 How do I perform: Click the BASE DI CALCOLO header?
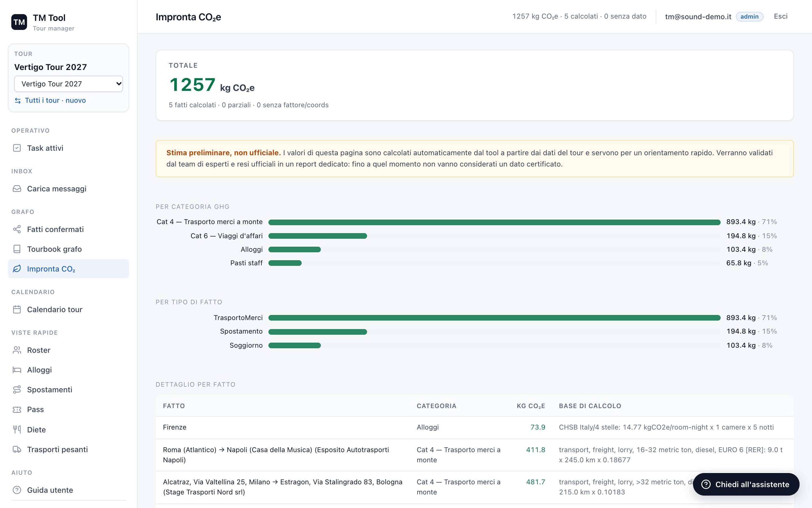[x=590, y=406]
